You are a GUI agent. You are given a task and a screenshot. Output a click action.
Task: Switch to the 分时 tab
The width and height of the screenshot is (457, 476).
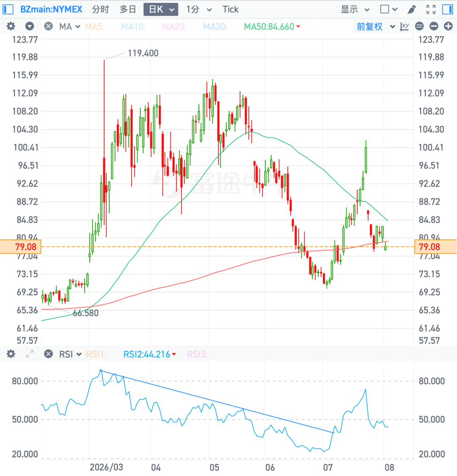pos(100,9)
